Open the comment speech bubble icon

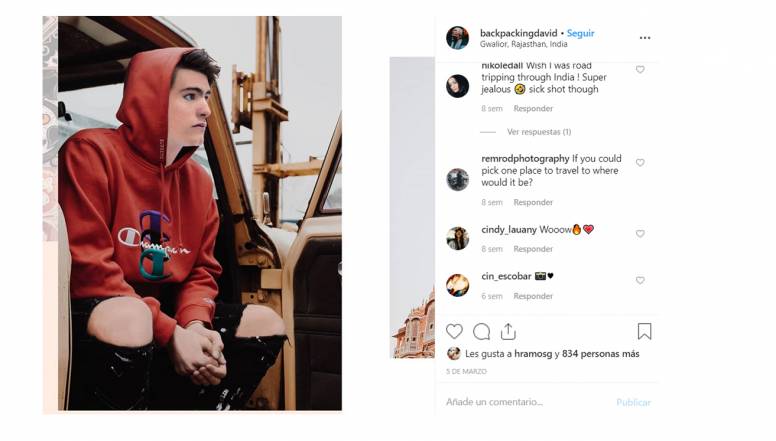pyautogui.click(x=481, y=332)
